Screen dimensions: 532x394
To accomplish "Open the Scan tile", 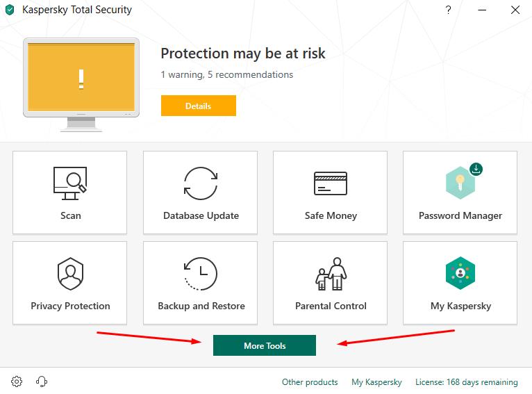I will tap(70, 192).
